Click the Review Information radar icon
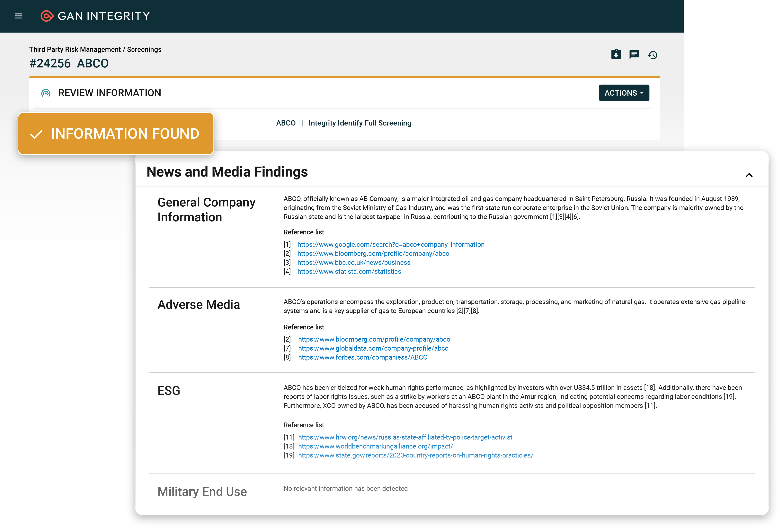The image size is (783, 532). [46, 93]
